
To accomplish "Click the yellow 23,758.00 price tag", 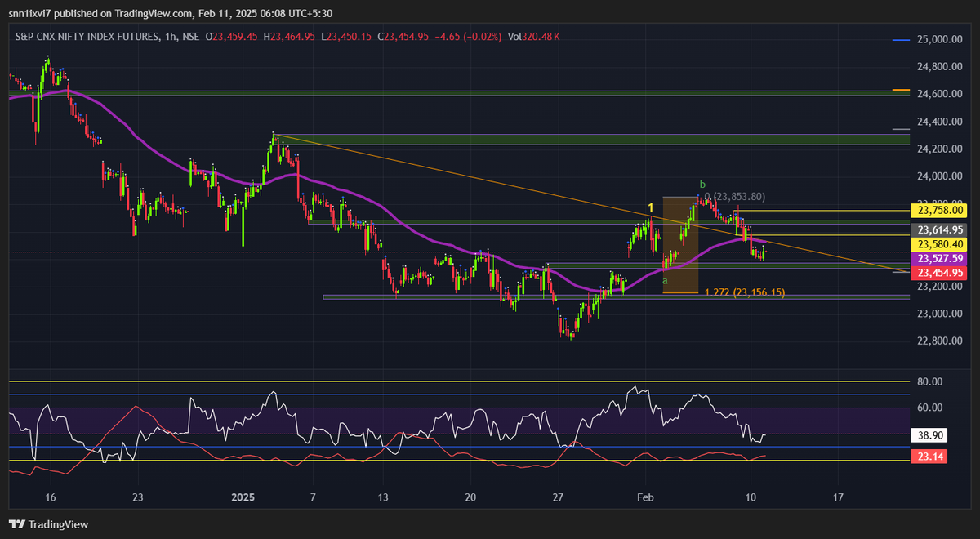I will click(x=940, y=210).
